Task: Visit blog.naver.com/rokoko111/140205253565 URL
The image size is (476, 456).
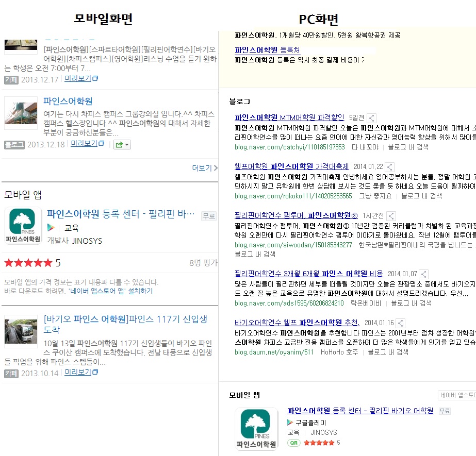Action: tap(293, 196)
